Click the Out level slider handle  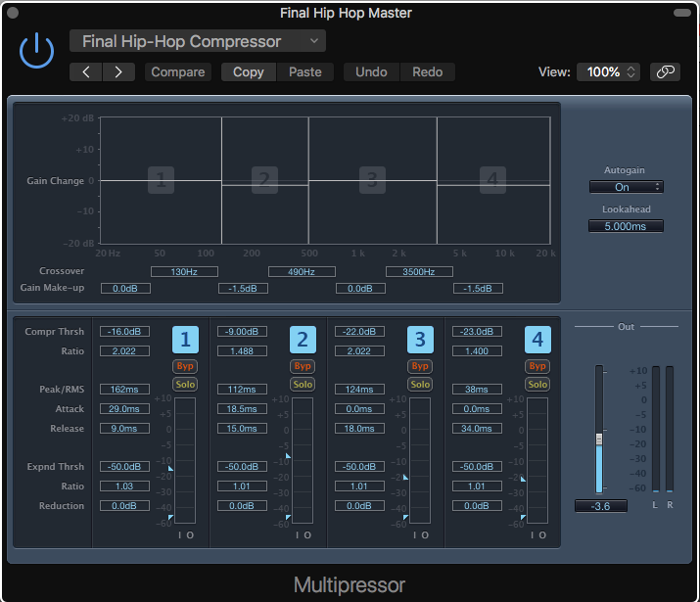[x=600, y=440]
